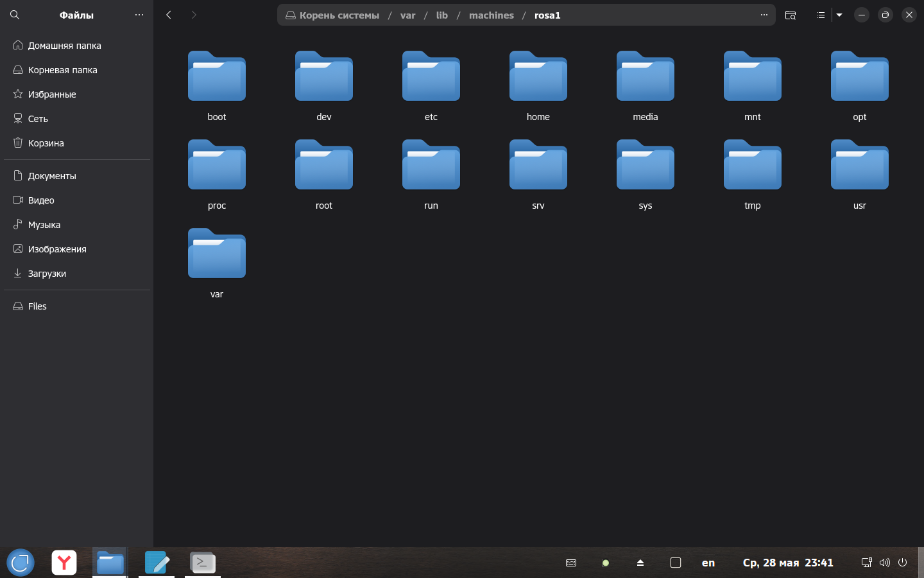Select the etc folder
The image size is (924, 578).
(x=431, y=77)
